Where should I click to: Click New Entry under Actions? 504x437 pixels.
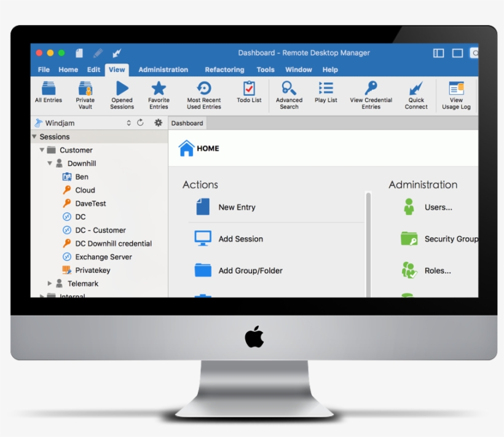point(237,208)
